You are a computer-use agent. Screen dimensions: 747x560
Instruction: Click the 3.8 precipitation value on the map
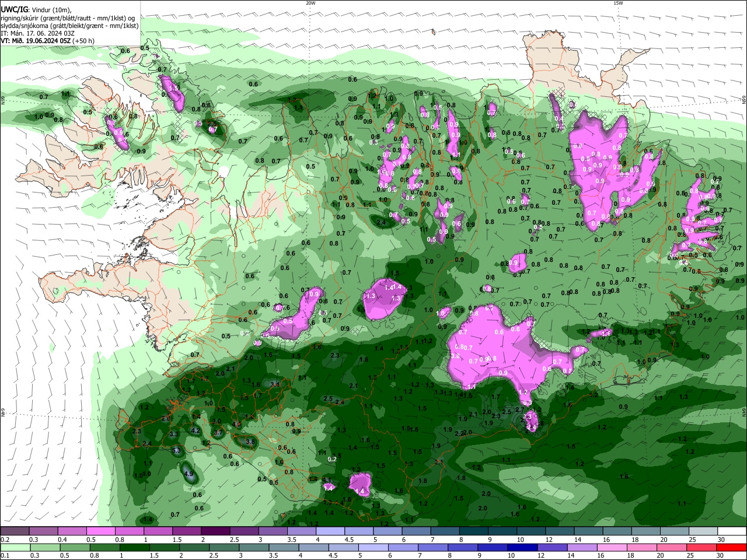point(250,442)
